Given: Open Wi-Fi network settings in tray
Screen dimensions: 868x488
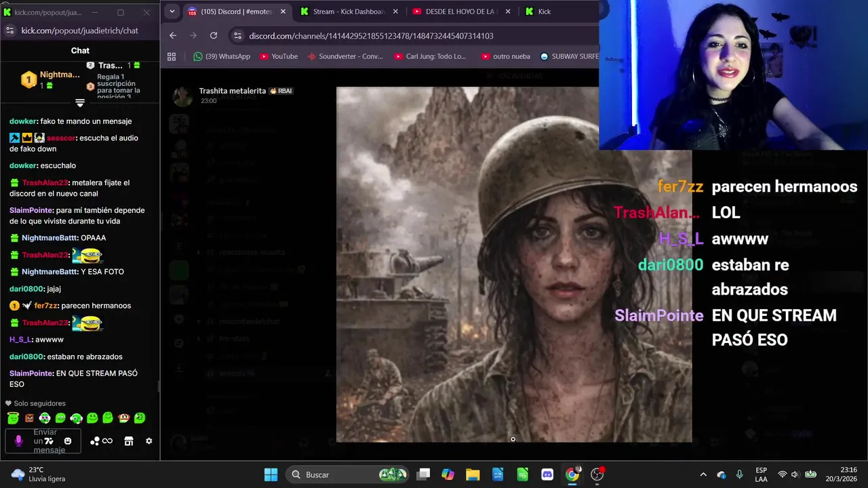Looking at the screenshot, I should [783, 474].
